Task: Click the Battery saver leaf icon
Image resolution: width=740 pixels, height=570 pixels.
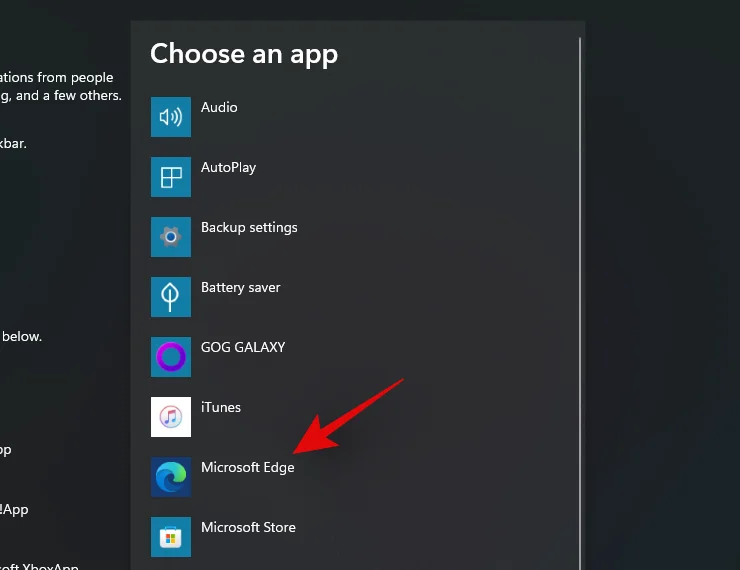Action: (x=171, y=297)
